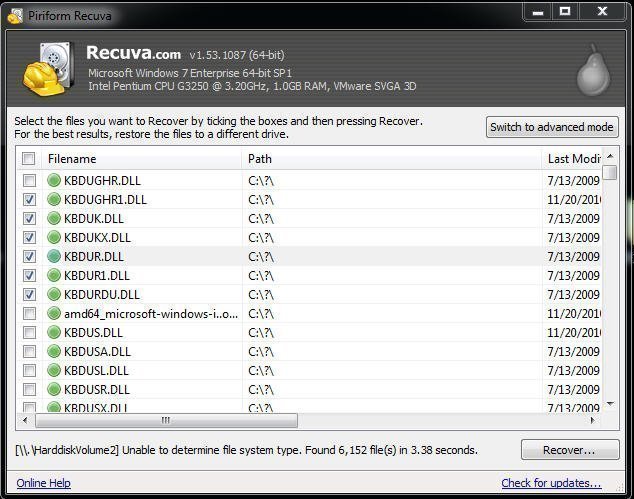Click the status text Found 6,152 file(s)
This screenshot has height=499, width=634.
pos(351,450)
